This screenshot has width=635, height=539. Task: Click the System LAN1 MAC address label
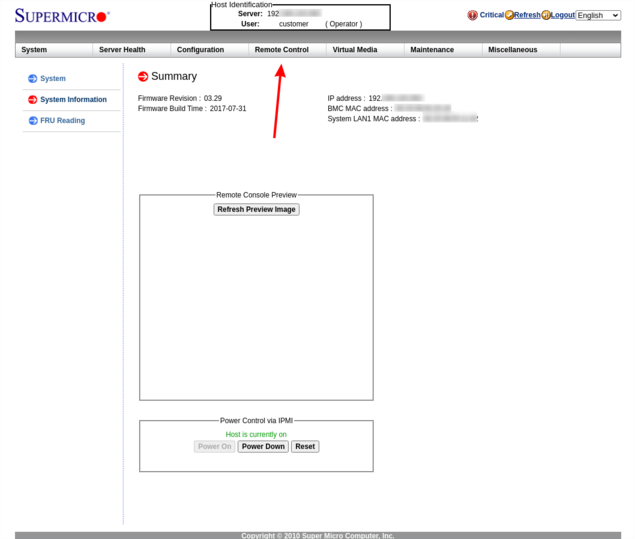coord(373,119)
